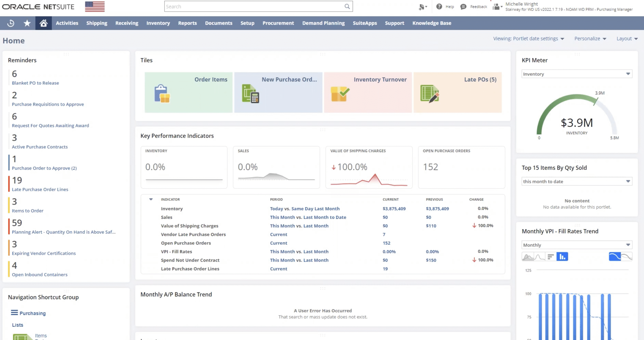The width and height of the screenshot is (644, 340).
Task: Click the search magnifying glass icon
Action: (x=347, y=6)
